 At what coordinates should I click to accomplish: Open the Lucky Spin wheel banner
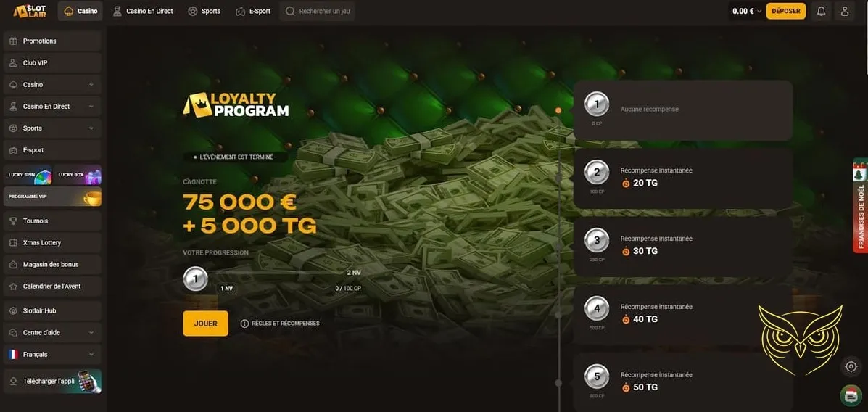pos(28,175)
